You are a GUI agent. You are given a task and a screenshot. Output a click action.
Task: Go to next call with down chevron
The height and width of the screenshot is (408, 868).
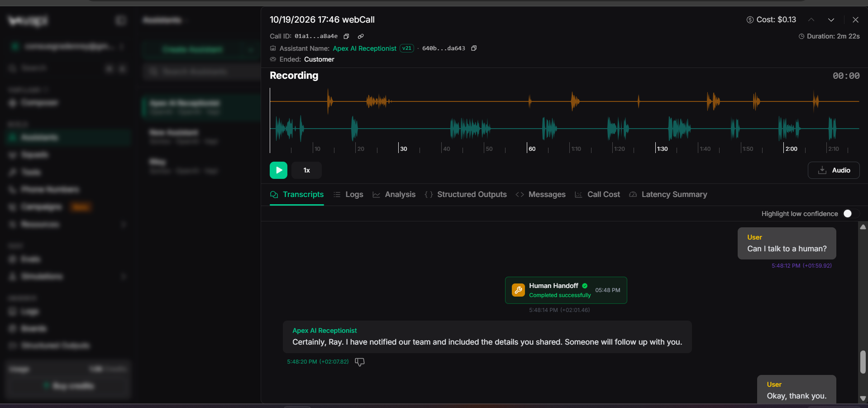click(x=831, y=20)
